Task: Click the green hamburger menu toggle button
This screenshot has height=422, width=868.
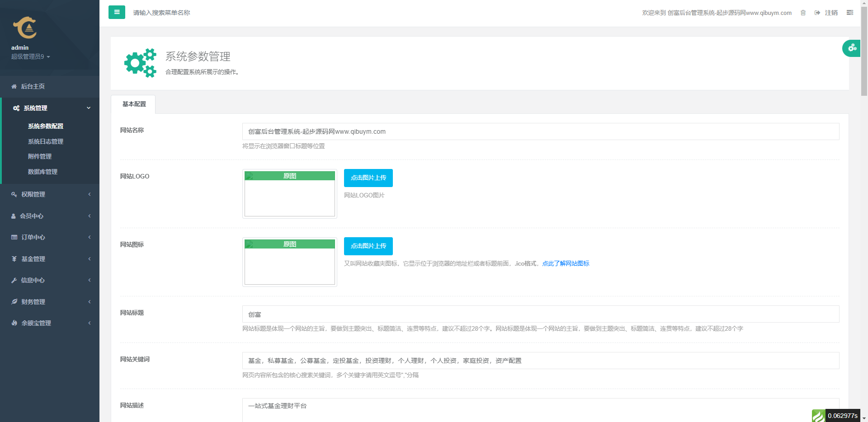Action: tap(117, 12)
